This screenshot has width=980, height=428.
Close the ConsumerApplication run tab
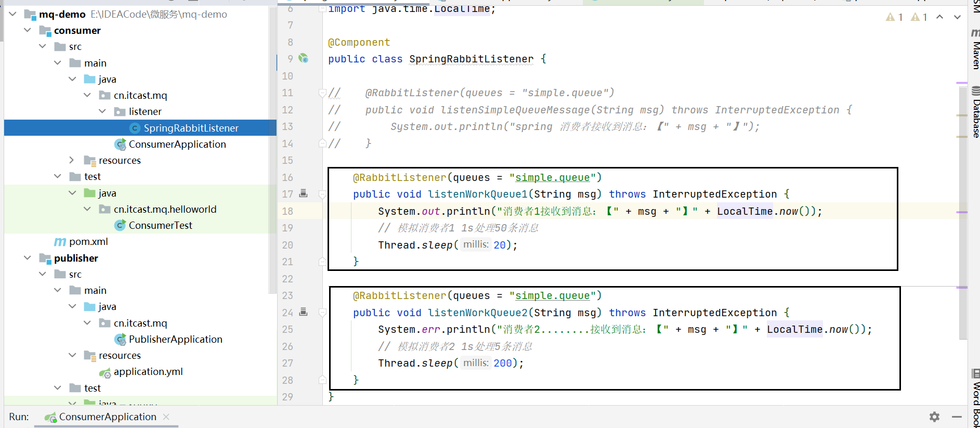(x=166, y=417)
